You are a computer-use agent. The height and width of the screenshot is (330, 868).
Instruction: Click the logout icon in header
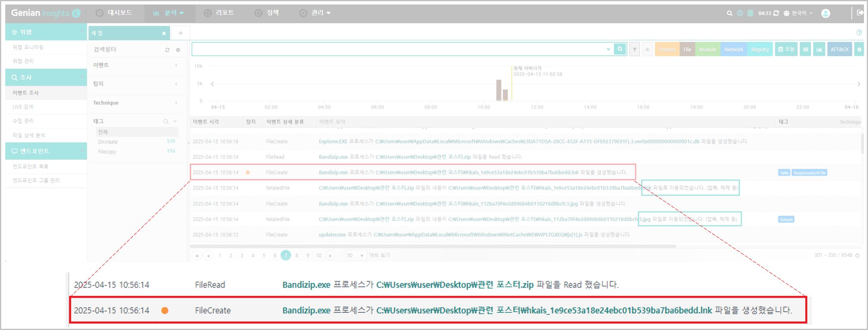point(860,13)
